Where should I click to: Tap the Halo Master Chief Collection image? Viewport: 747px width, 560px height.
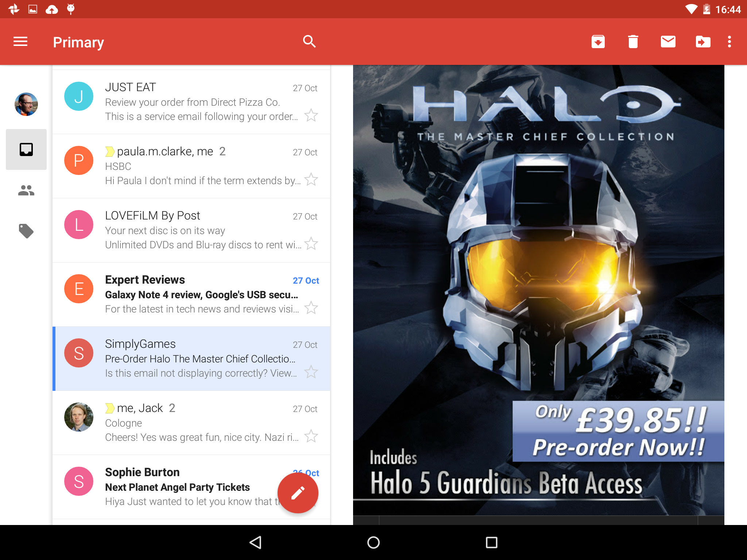[x=538, y=290]
